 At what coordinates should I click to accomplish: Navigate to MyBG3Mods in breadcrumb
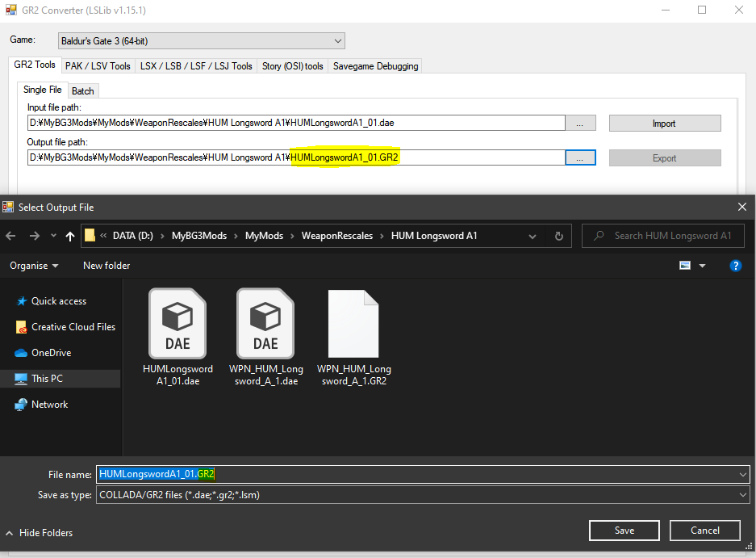click(x=199, y=236)
